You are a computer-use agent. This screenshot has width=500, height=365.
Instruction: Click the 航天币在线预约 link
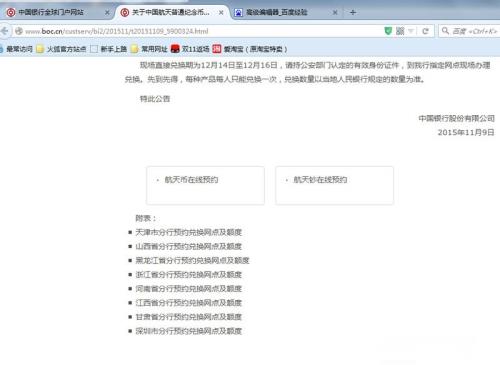(191, 180)
